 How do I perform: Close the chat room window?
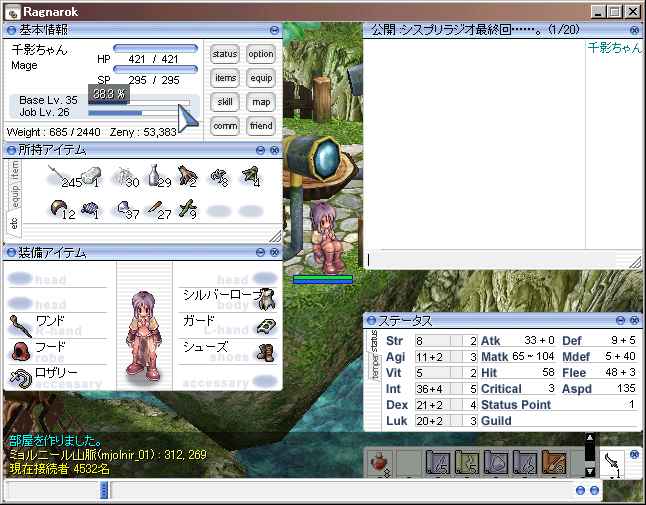(634, 30)
